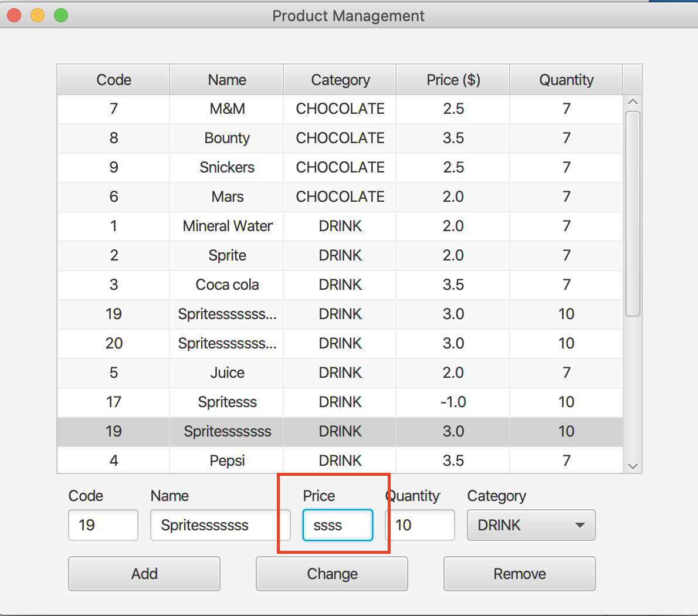Screen dimensions: 698x616
Task: Select the Sprite row
Action: [x=340, y=255]
